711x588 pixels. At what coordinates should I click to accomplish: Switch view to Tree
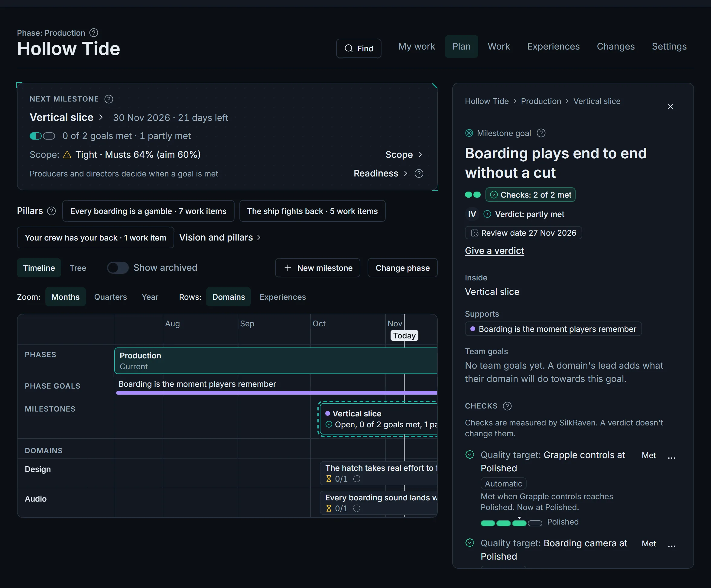[x=78, y=268]
